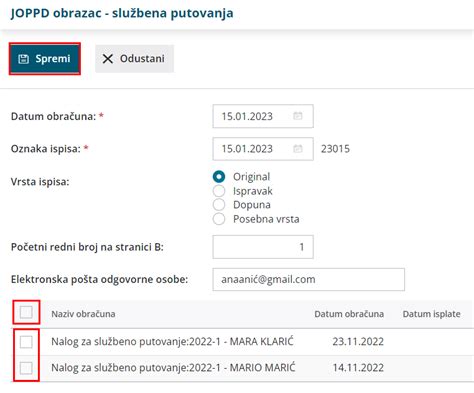Select the Dopuna radio option

coord(219,205)
